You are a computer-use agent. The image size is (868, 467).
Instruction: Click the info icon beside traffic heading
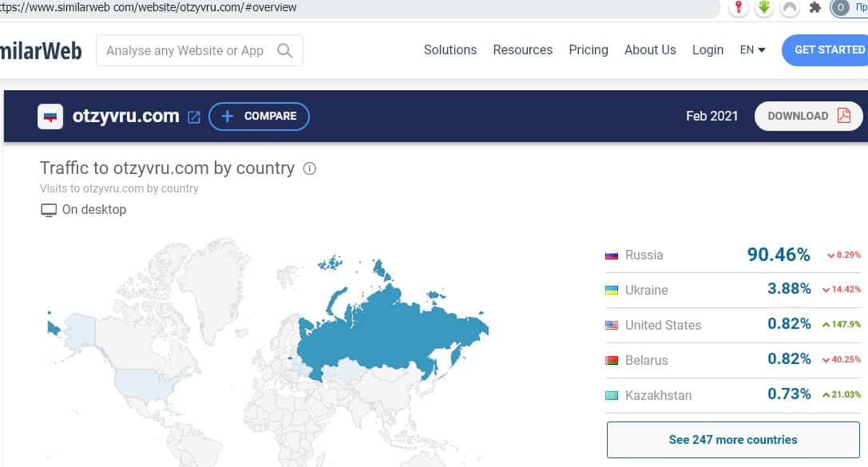310,168
